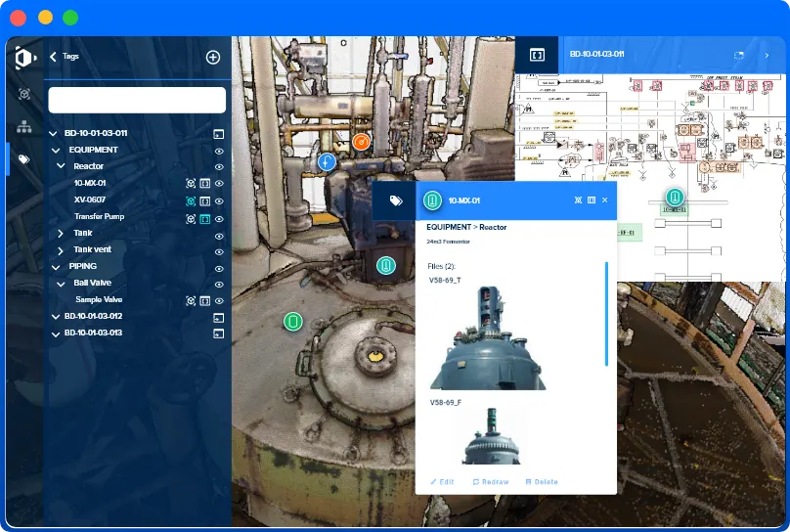
Task: Click the orange gauge marker in 3D view
Action: click(361, 142)
